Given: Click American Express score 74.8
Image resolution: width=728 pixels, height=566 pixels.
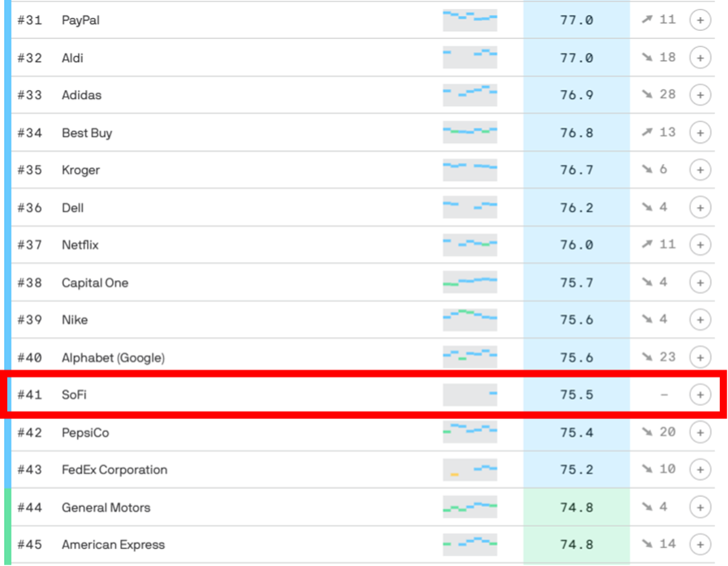Looking at the screenshot, I should click(x=576, y=545).
